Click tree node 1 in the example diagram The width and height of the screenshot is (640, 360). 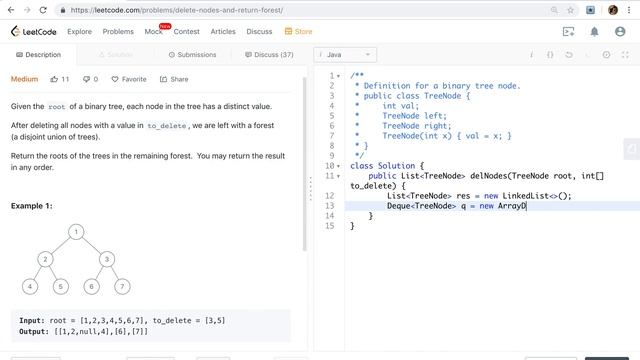click(x=76, y=232)
